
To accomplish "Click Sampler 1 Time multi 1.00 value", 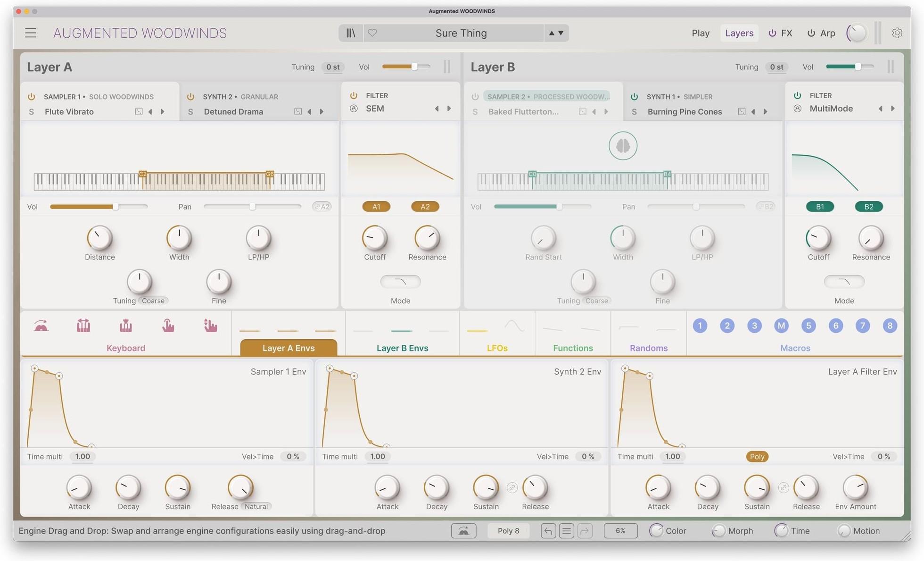I will click(x=82, y=457).
